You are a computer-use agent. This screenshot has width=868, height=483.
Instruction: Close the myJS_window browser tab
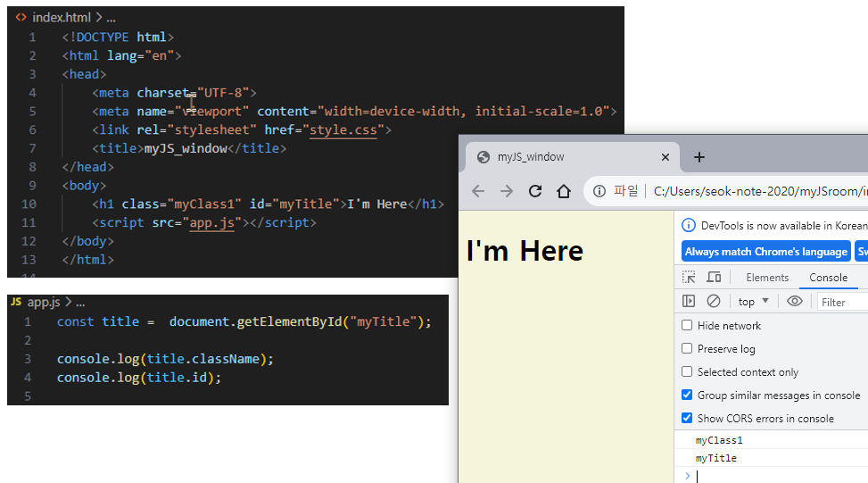tap(665, 157)
